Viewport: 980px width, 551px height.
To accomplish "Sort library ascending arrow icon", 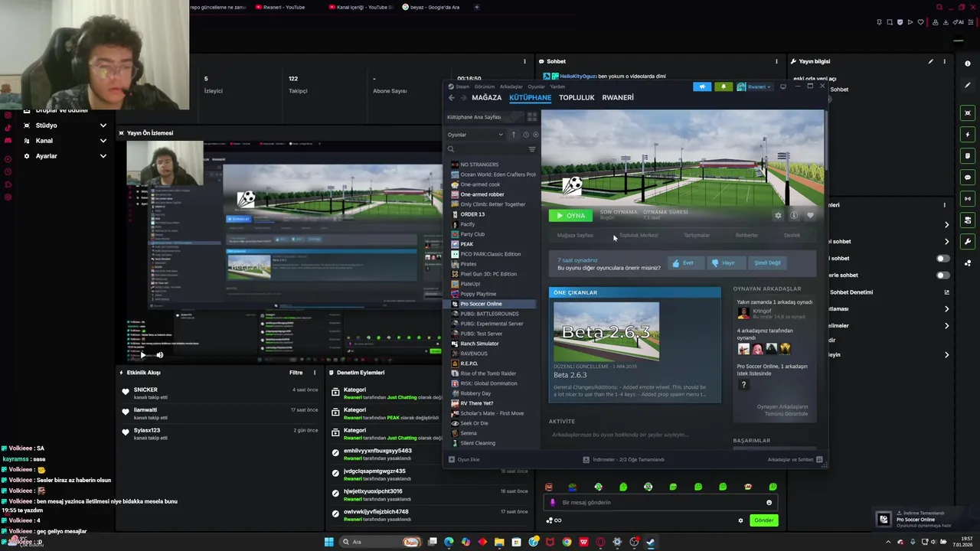I will pyautogui.click(x=514, y=135).
